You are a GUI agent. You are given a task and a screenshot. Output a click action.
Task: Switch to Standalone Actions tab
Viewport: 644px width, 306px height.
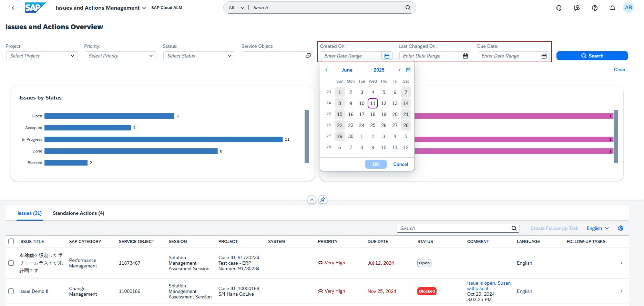coord(78,213)
